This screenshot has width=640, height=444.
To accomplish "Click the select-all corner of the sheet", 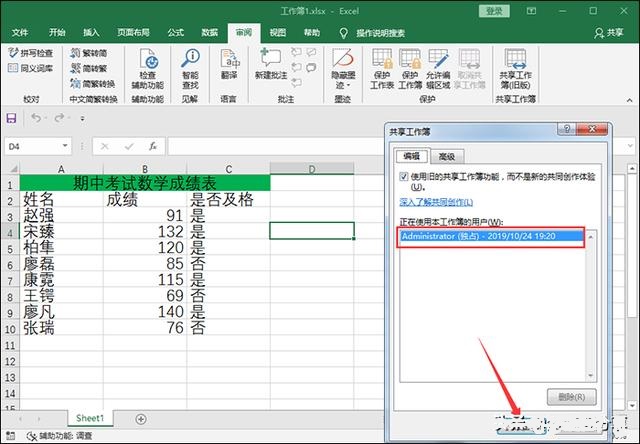I will click(x=11, y=169).
